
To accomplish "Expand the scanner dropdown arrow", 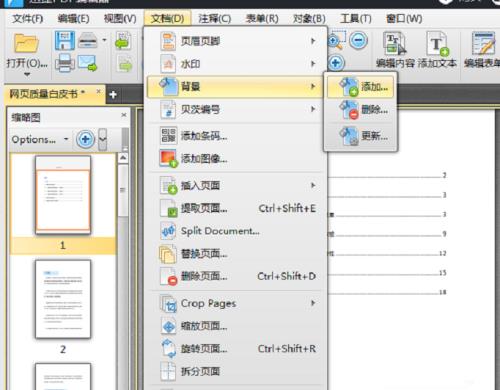I will click(104, 40).
